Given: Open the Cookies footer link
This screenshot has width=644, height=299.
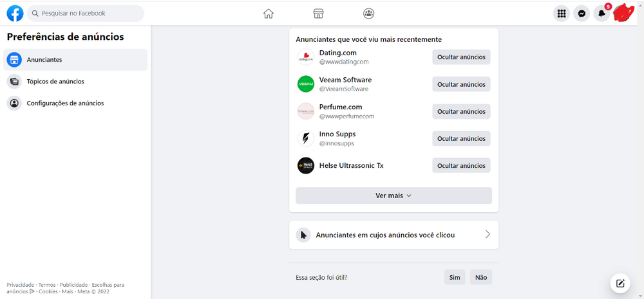Looking at the screenshot, I should (x=48, y=292).
